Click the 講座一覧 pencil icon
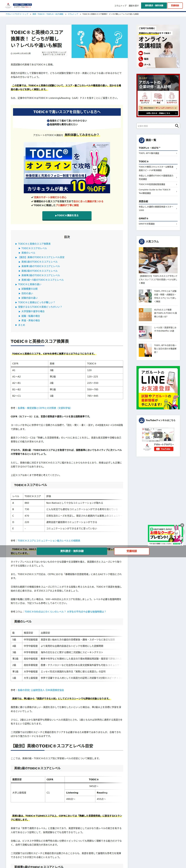This screenshot has width=186, height=868. click(x=142, y=140)
